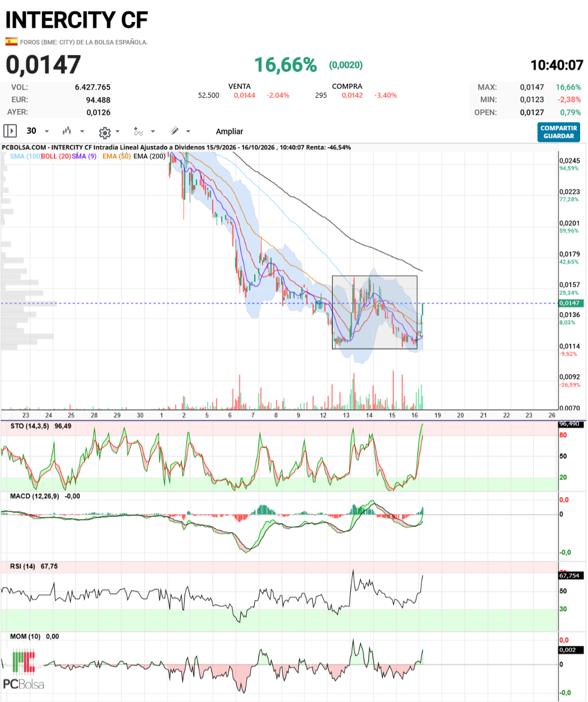Click the 16,66% percentage change headline
The image size is (588, 702).
point(286,65)
